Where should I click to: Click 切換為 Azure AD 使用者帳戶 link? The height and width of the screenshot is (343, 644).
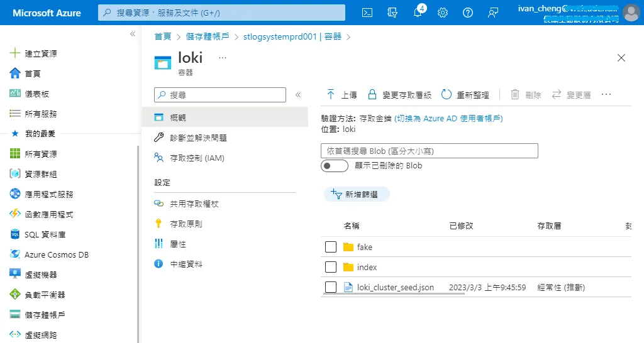tap(448, 118)
